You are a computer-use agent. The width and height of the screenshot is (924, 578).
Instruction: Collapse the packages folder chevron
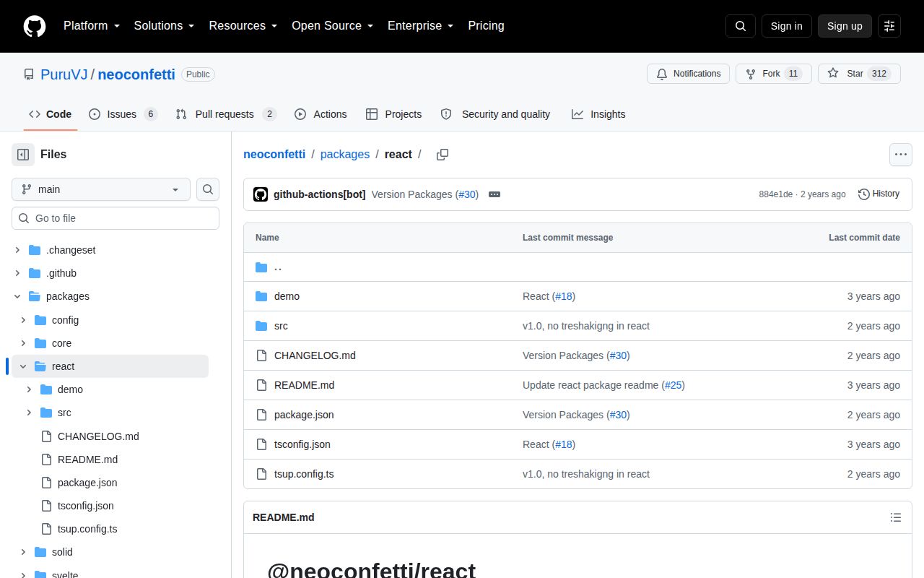[x=17, y=296]
